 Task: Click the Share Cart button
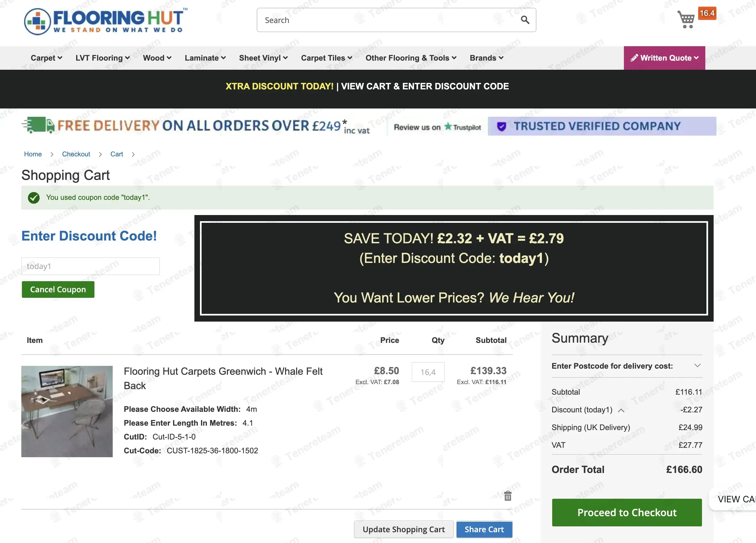pos(484,529)
